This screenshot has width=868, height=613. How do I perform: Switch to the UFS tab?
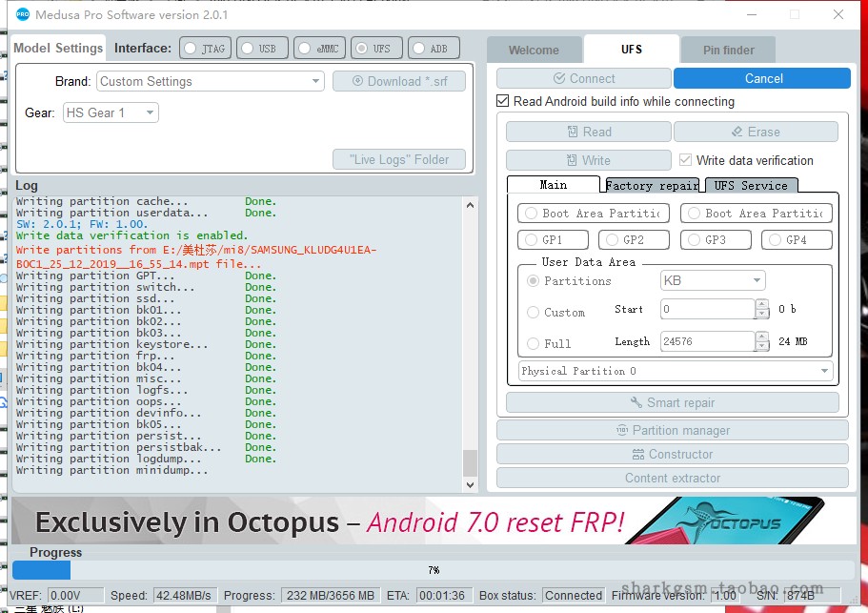pyautogui.click(x=632, y=49)
